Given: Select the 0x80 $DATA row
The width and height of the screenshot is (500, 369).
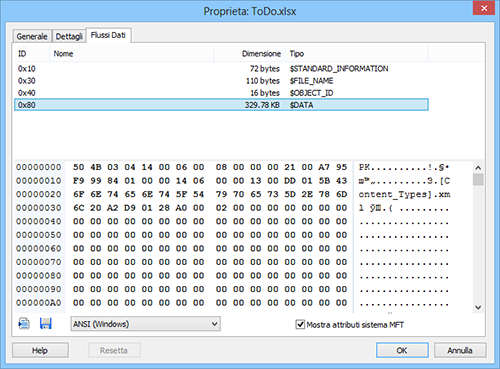Looking at the screenshot, I should pos(221,105).
